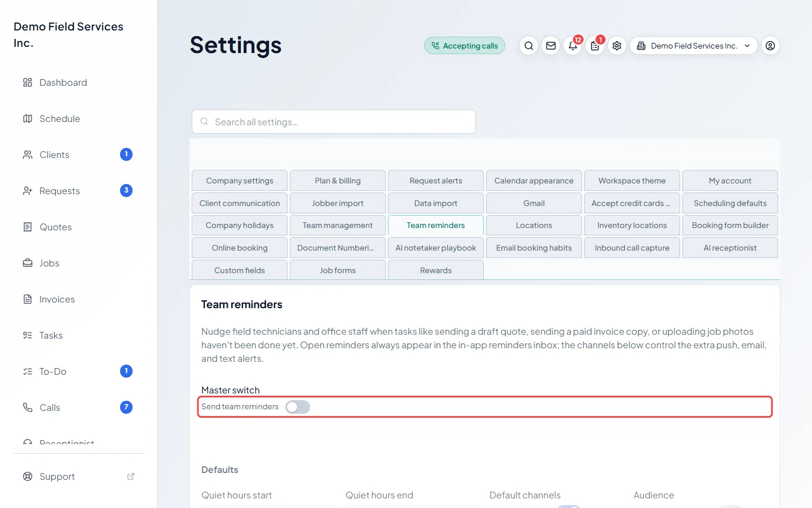Click the To-Do checklist icon
Screen dimensions: 812x508
coord(28,371)
